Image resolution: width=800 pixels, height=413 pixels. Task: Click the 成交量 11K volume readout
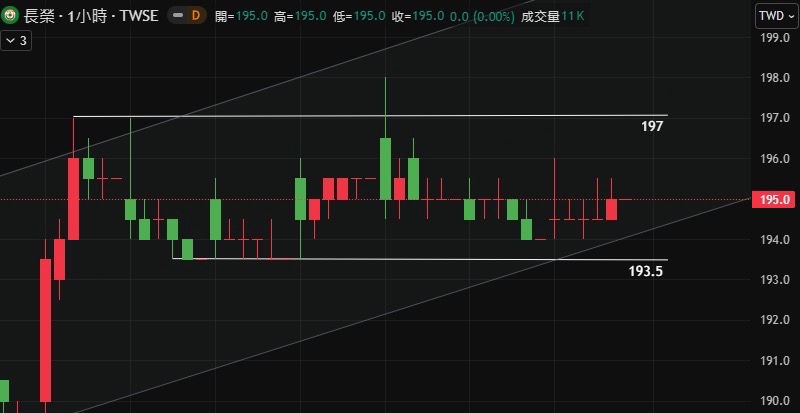coord(553,16)
